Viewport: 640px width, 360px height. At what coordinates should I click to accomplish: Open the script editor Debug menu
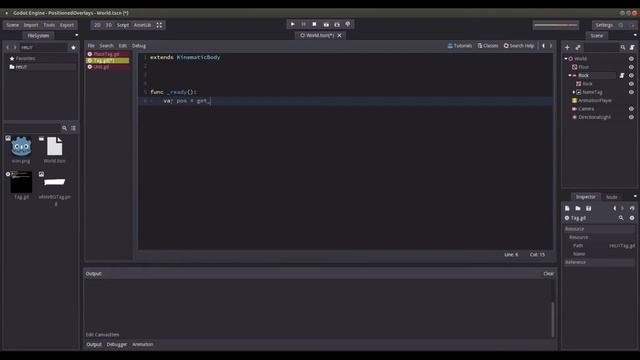139,46
